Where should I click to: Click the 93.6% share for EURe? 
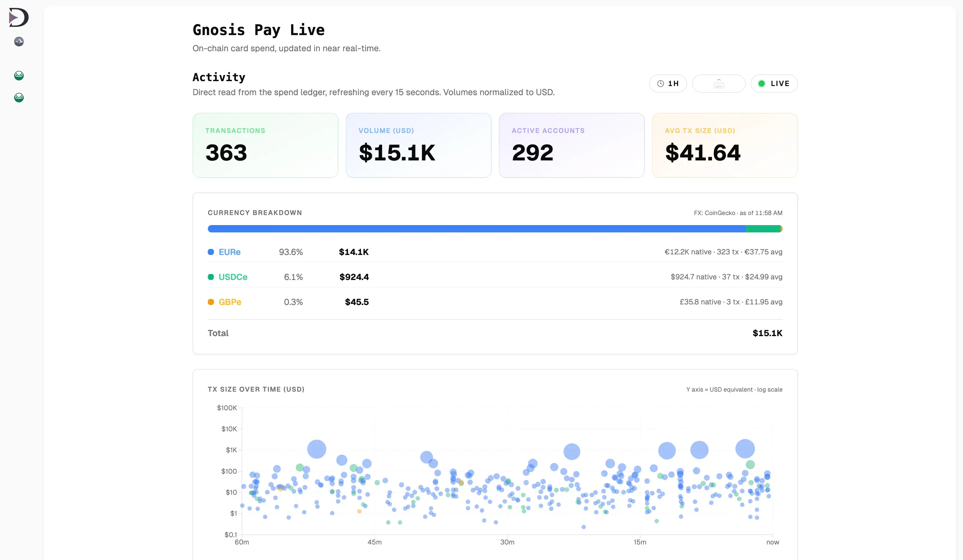coord(291,252)
